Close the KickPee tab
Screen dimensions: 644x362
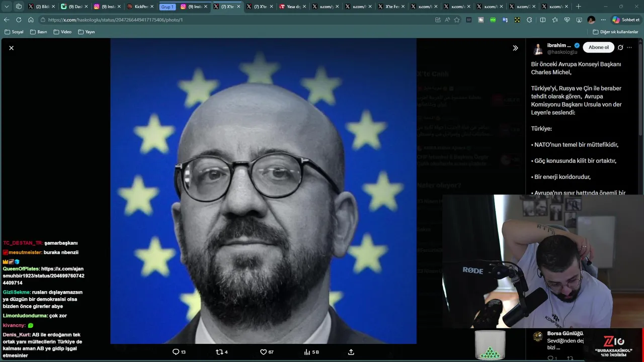point(152,7)
